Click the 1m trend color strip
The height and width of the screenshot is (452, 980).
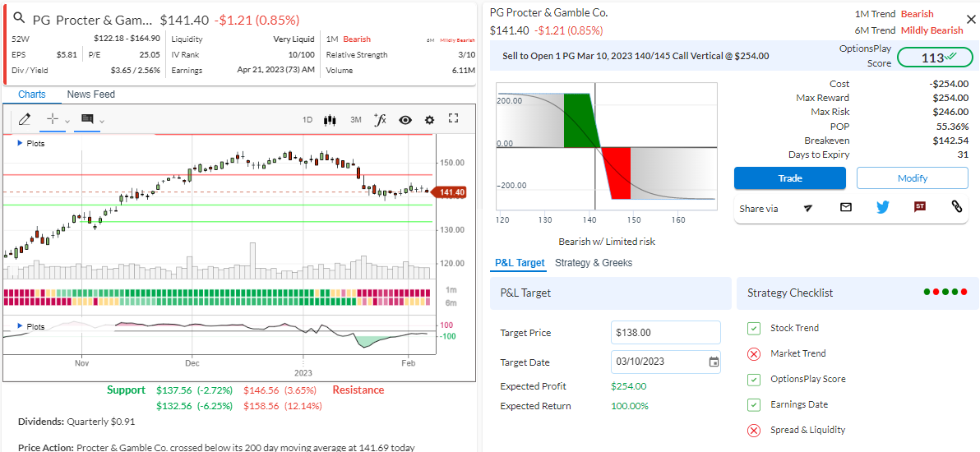[x=217, y=293]
